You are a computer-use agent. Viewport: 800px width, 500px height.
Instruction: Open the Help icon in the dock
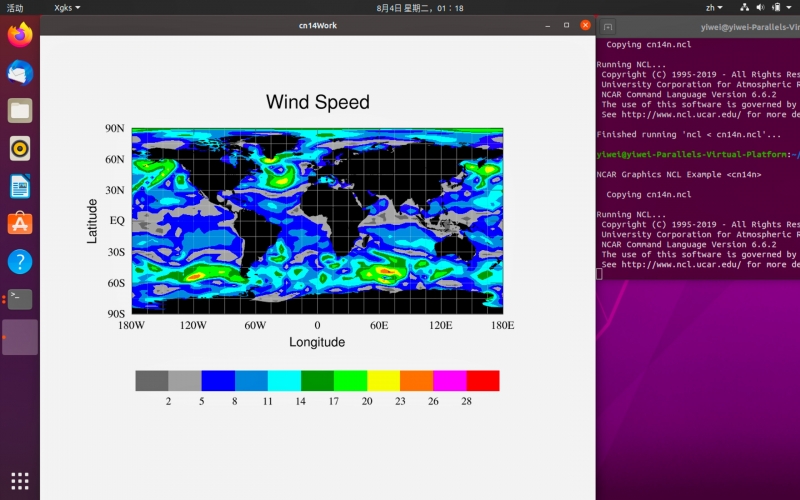(x=20, y=262)
